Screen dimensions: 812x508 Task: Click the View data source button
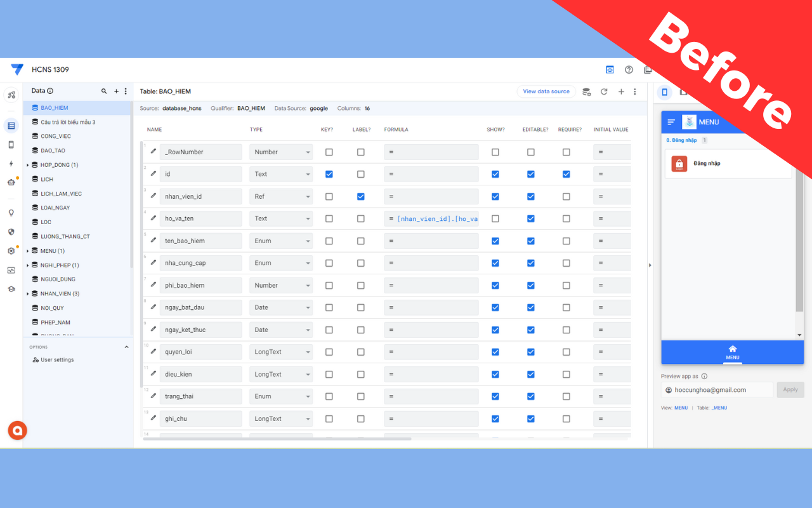coord(546,91)
